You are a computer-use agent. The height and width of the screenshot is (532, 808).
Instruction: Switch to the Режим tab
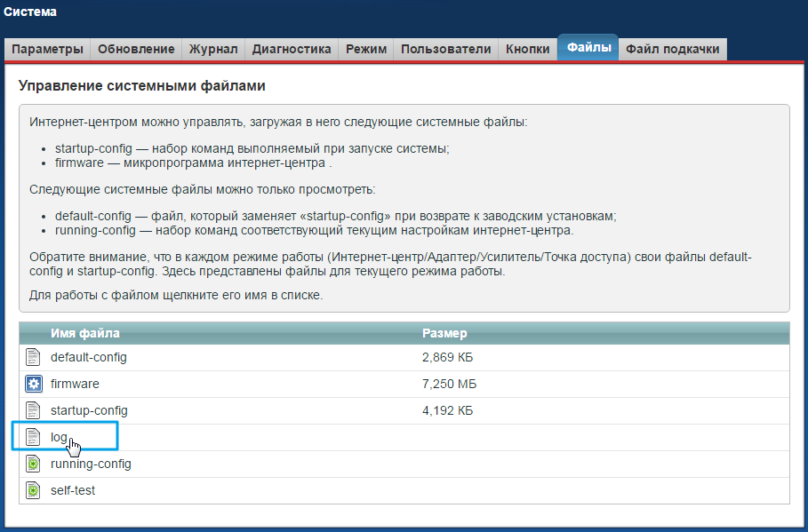click(366, 50)
